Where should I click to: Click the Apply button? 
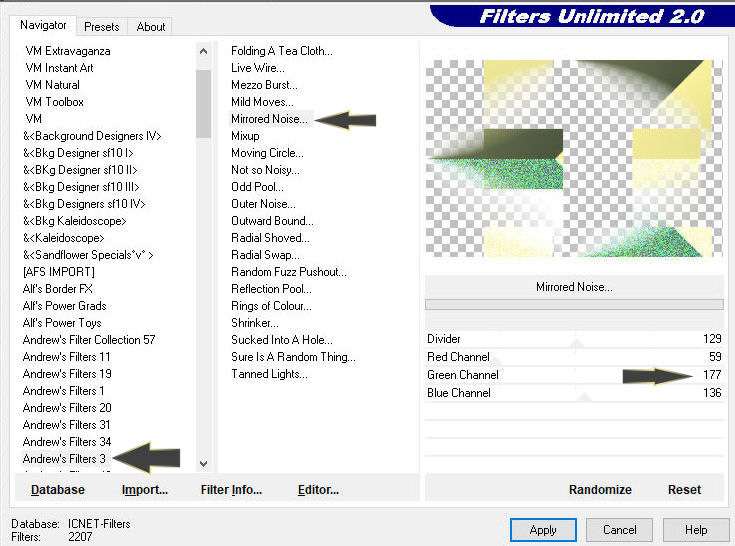[543, 530]
